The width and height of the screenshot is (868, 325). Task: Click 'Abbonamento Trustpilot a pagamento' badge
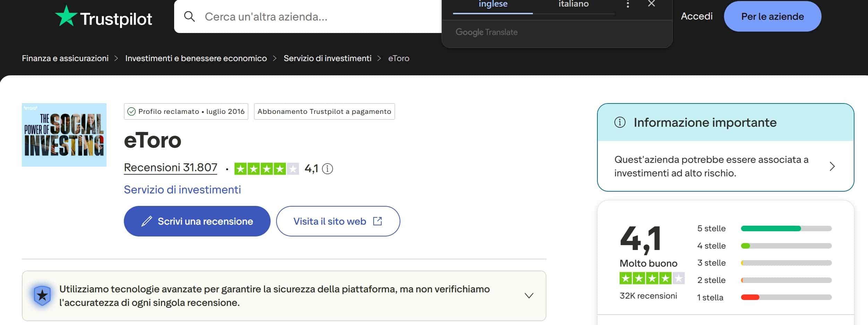tap(324, 111)
